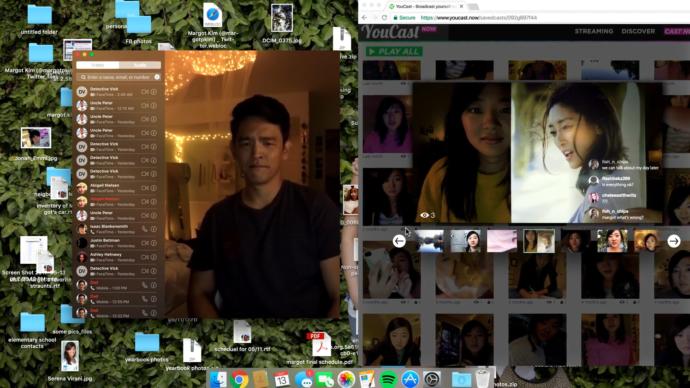This screenshot has height=388, width=690.
Task: Go to next videos with right arrow
Action: pos(674,241)
